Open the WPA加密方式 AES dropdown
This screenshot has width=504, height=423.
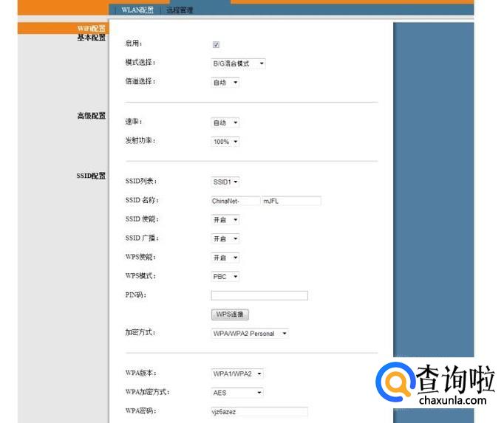click(237, 393)
